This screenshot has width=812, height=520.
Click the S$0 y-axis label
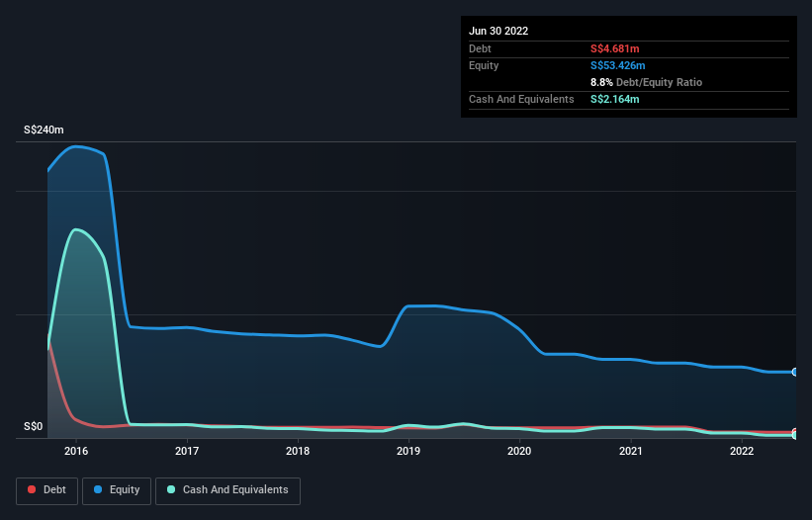(x=34, y=427)
